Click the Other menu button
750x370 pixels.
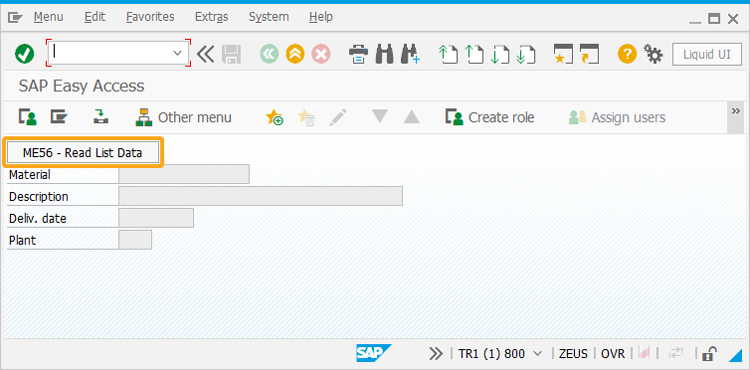pos(184,117)
